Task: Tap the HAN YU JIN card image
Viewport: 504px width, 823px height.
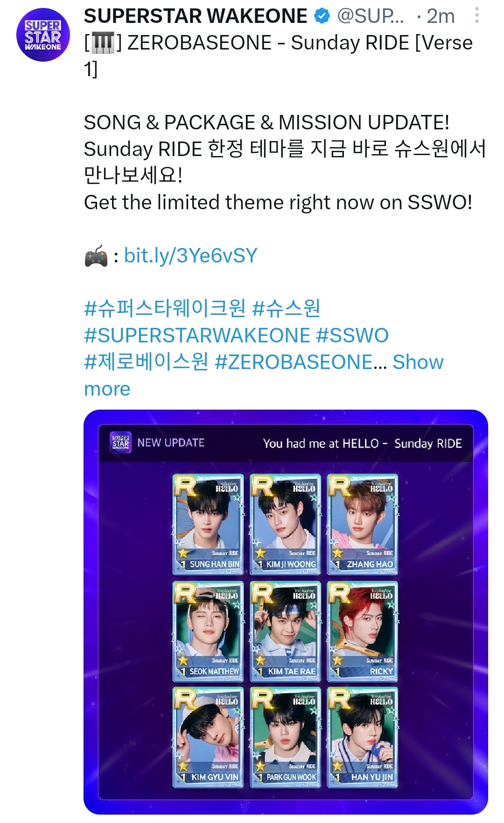Action: [x=363, y=738]
